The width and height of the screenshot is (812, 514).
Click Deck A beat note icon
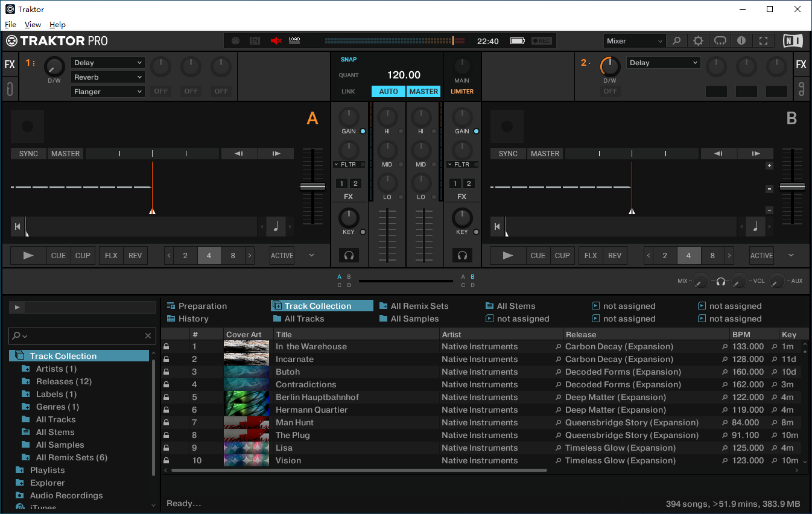(276, 227)
